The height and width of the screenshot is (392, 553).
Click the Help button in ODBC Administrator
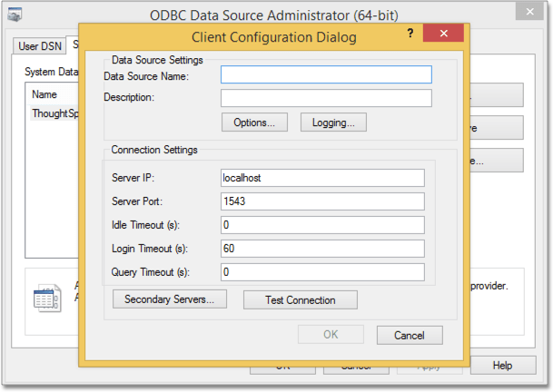click(502, 365)
